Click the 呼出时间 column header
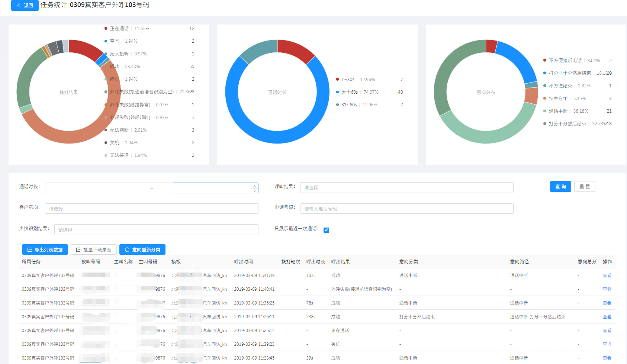 point(243,262)
